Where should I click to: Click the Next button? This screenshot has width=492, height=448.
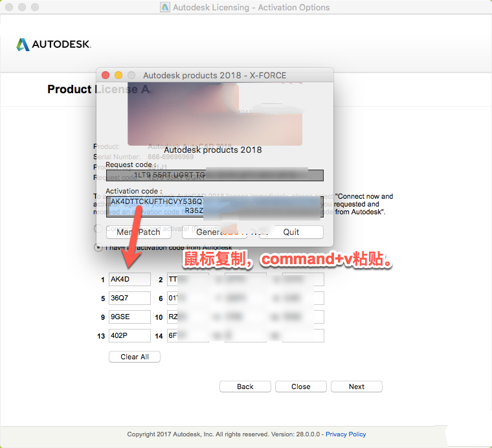(357, 386)
